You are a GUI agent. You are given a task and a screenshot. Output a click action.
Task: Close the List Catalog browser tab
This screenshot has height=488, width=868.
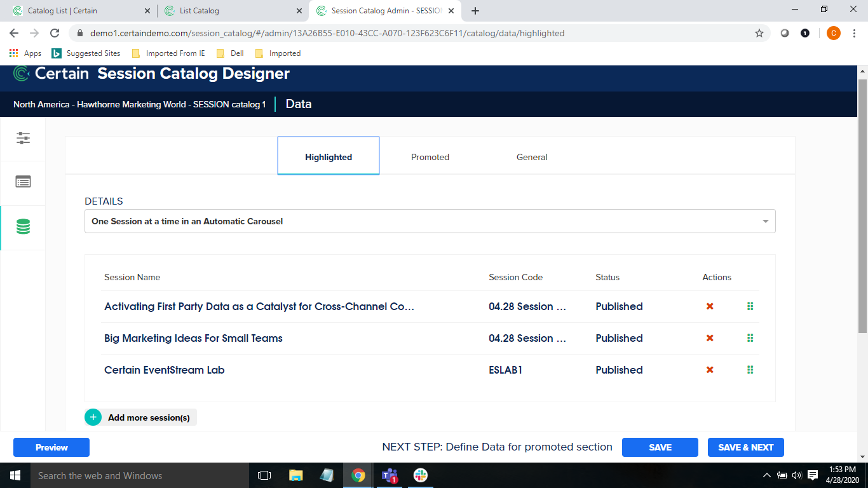point(299,11)
